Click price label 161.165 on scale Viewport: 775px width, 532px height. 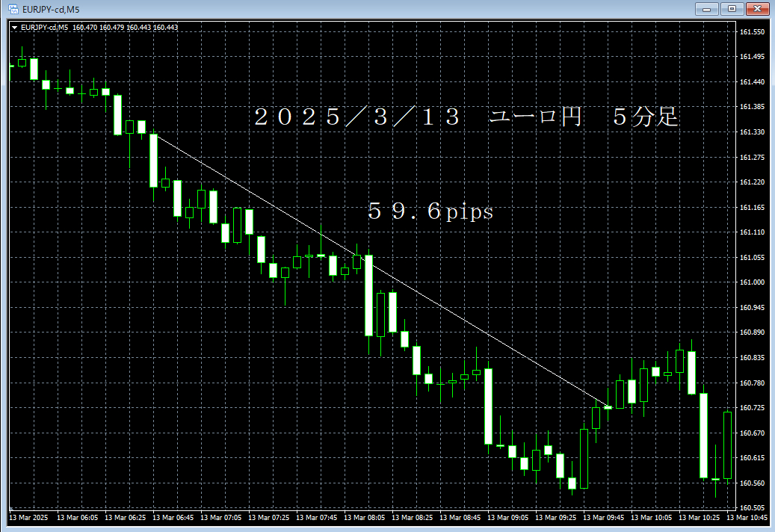752,208
